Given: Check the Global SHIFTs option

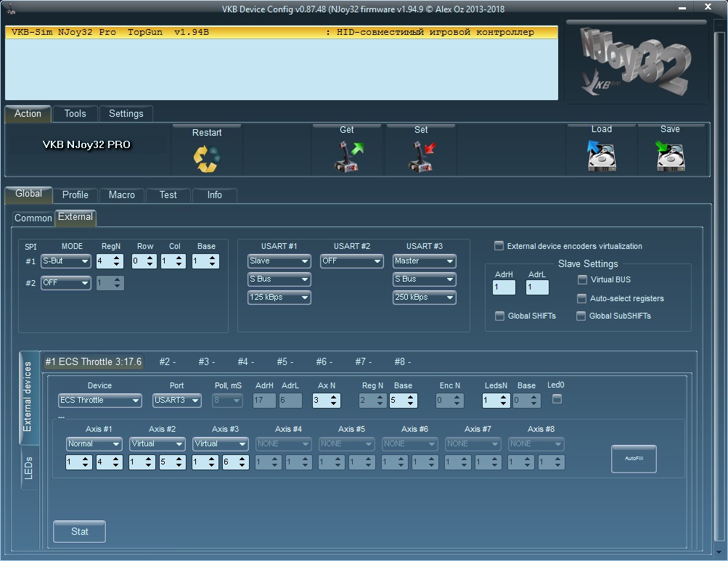Looking at the screenshot, I should [x=499, y=316].
